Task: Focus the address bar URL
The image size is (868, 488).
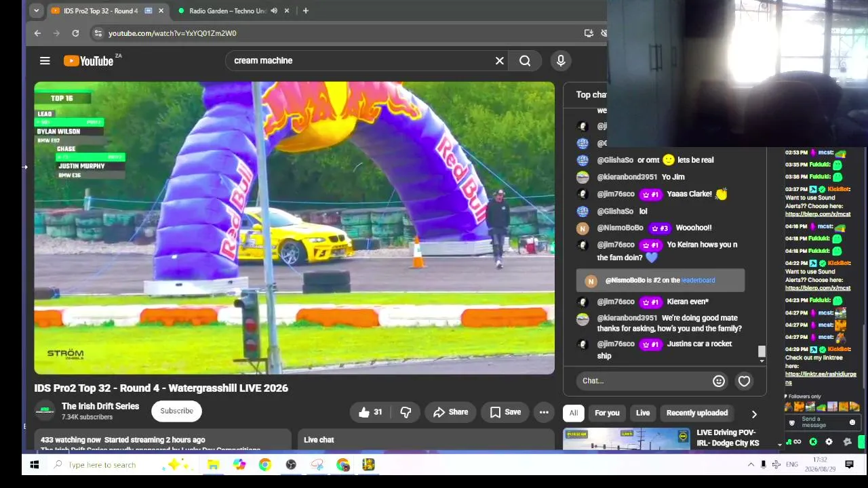Action: [x=172, y=33]
